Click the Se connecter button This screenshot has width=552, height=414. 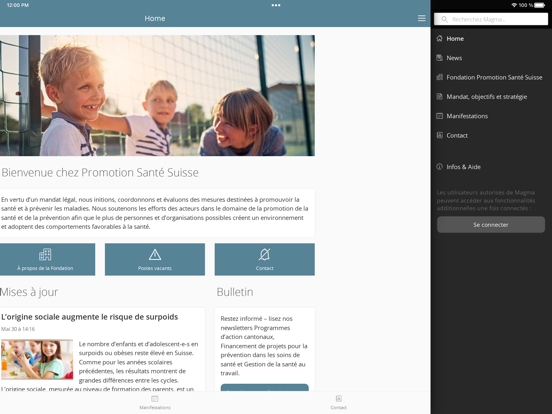491,225
